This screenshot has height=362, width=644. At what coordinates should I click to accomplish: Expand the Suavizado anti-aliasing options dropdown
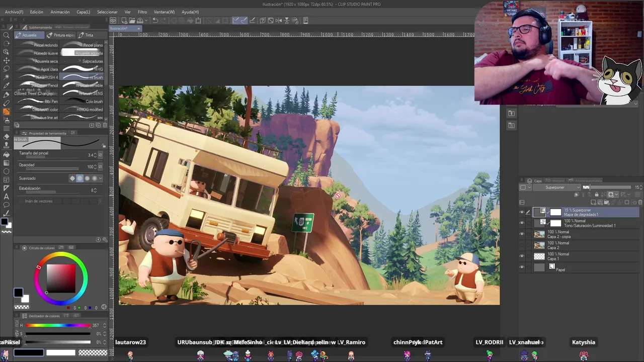100,178
